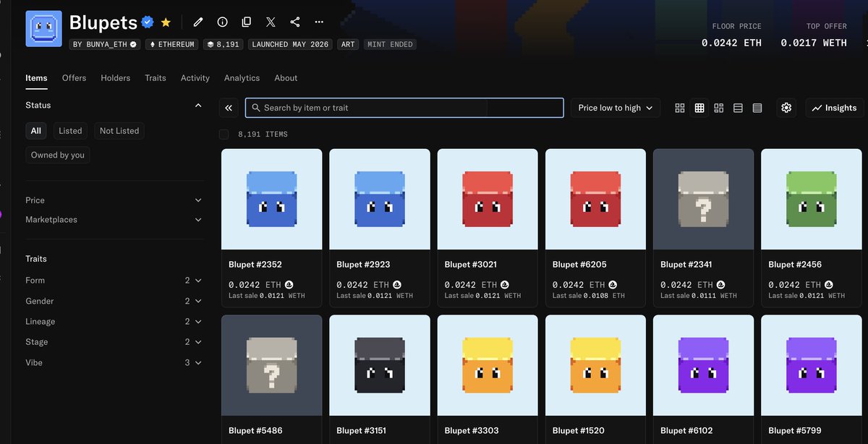The width and height of the screenshot is (868, 444).
Task: Click the cart icon on Blupet #2341
Action: coord(720,285)
